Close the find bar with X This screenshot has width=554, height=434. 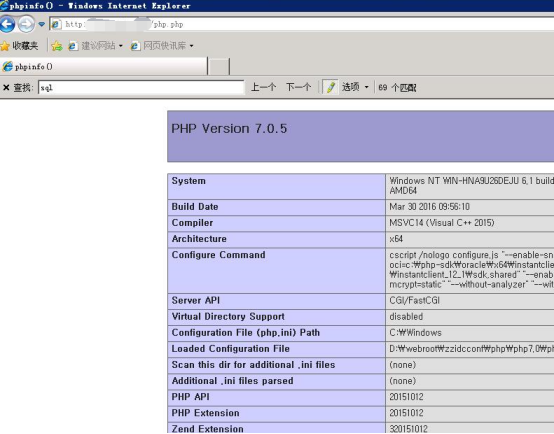pos(6,87)
